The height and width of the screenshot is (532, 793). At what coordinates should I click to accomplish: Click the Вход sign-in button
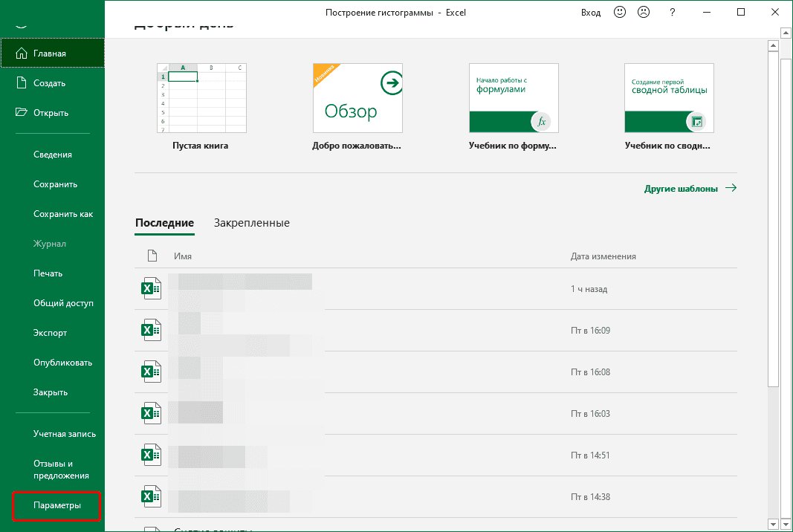pyautogui.click(x=591, y=12)
